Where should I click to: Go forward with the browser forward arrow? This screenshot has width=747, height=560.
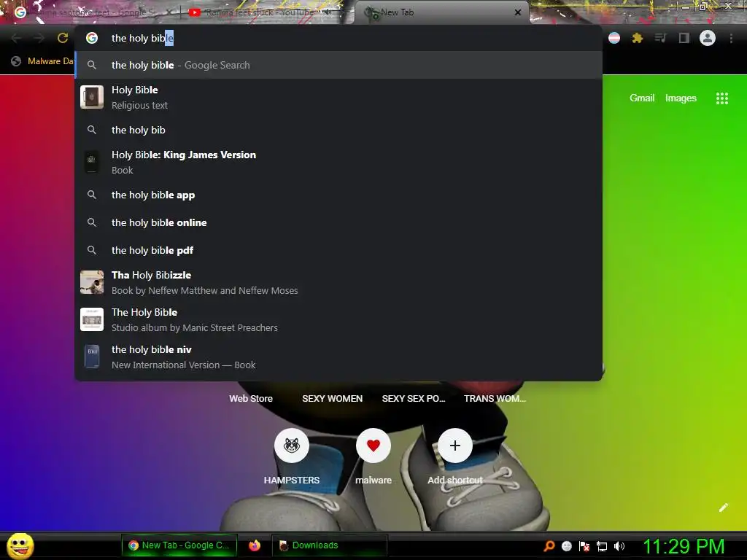pos(39,38)
